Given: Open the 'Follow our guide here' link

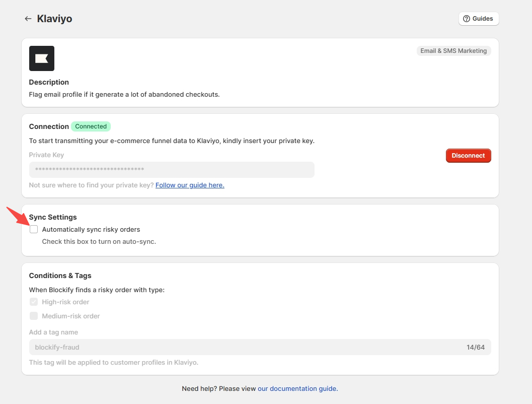Looking at the screenshot, I should (x=190, y=185).
